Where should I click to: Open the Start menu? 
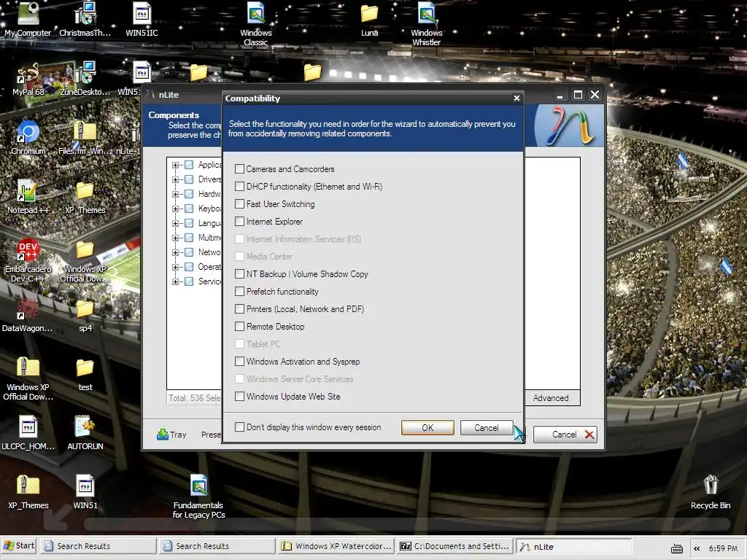pyautogui.click(x=19, y=545)
